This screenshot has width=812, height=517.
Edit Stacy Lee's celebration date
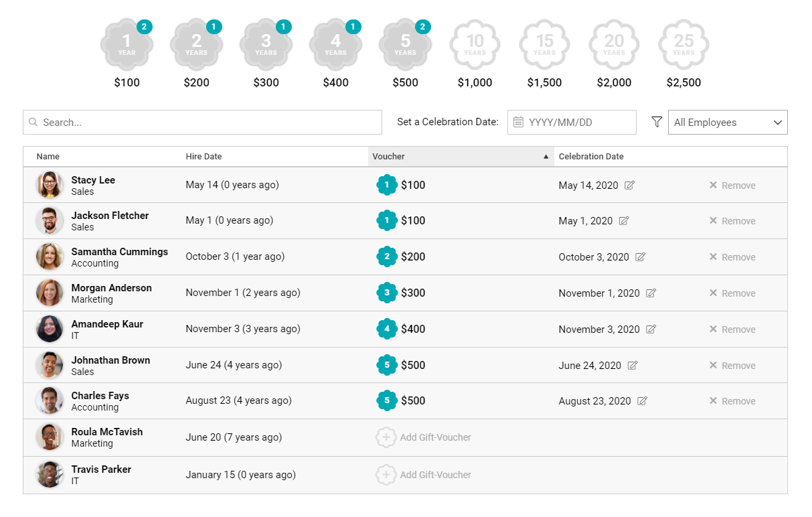(x=629, y=186)
